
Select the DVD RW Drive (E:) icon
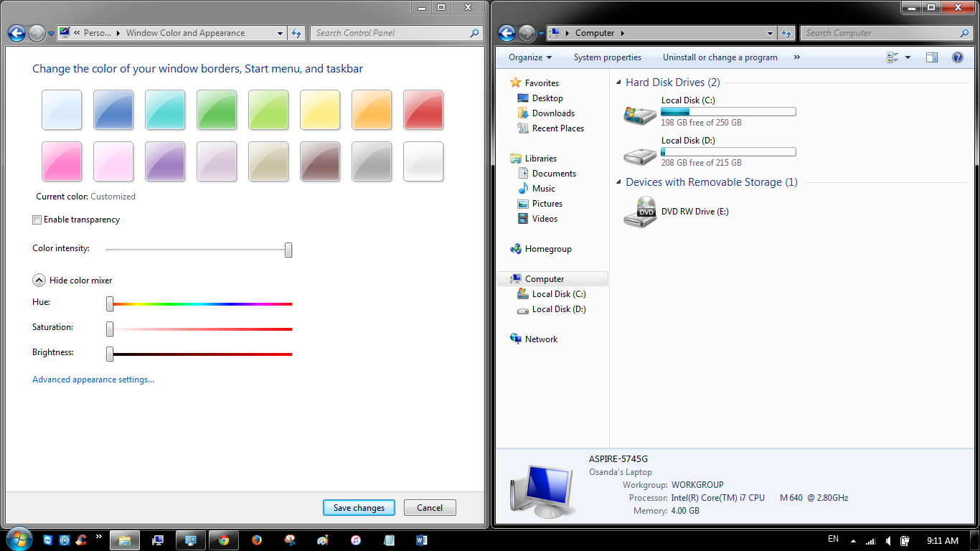coord(639,212)
